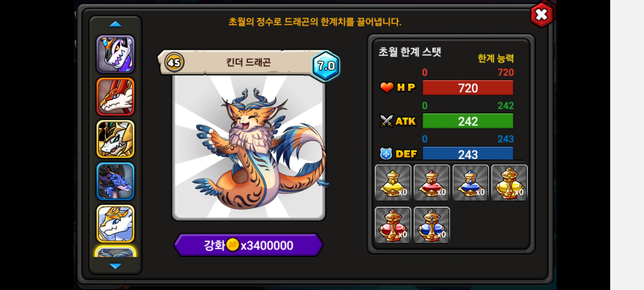Tap the 7.0 grade hexagon badge
This screenshot has height=290, width=644.
pyautogui.click(x=326, y=66)
